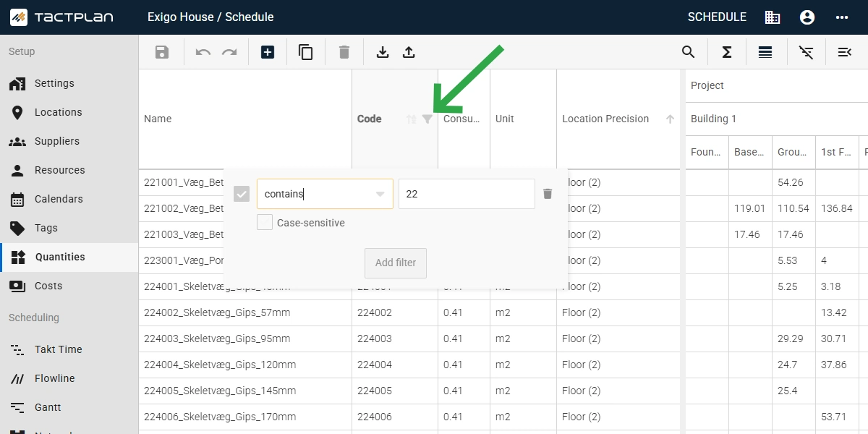Screen dimensions: 868x434
Task: Click the quantity cell 53.71
Action: point(837,417)
